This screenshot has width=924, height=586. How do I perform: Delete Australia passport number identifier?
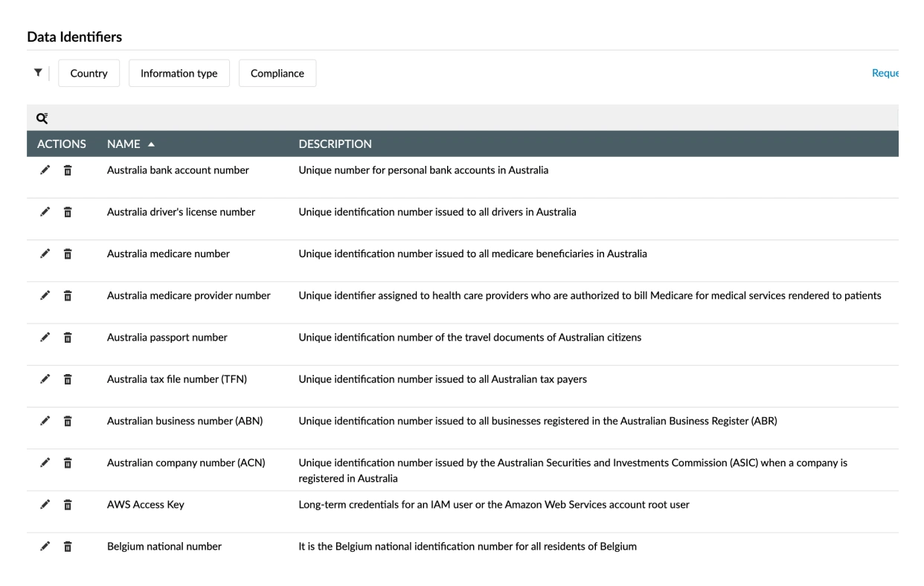pos(67,338)
